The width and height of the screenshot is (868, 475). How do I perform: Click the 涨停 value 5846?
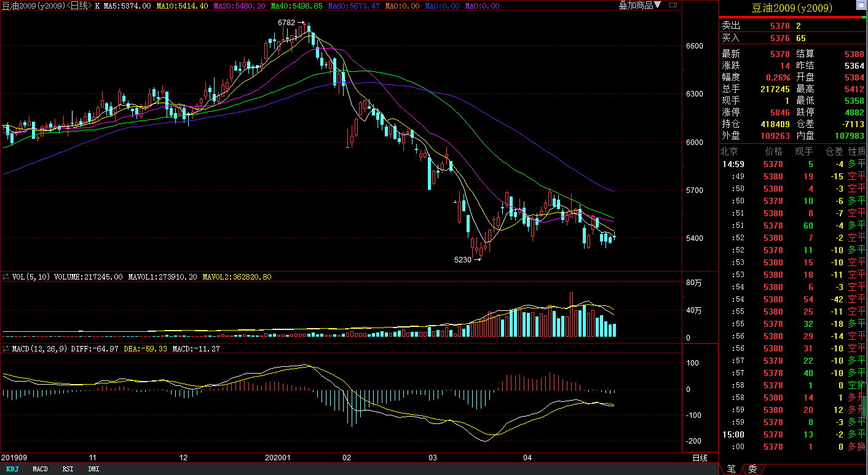pos(779,112)
